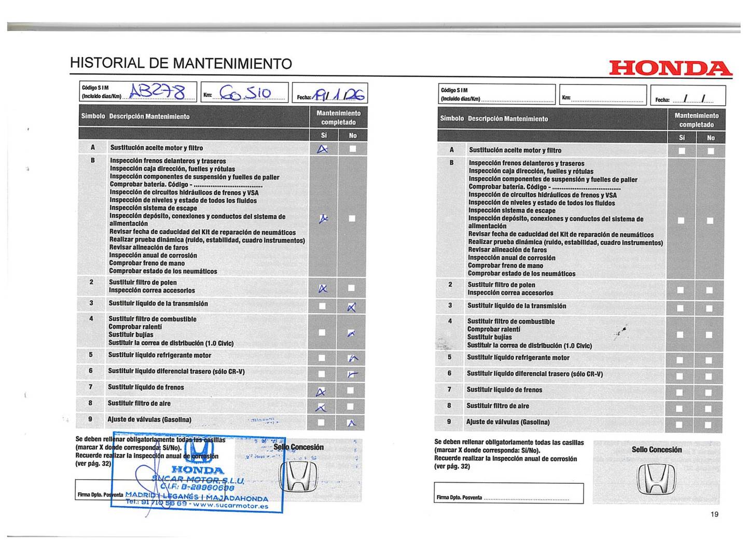Click the 'Sí' column header on the left page
Image resolution: width=747 pixels, height=560 pixels.
(x=324, y=135)
